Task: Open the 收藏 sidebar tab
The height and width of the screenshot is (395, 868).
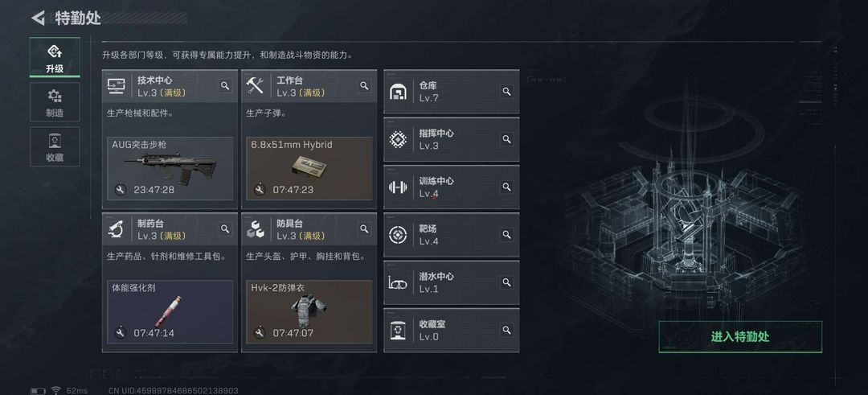Action: point(55,146)
